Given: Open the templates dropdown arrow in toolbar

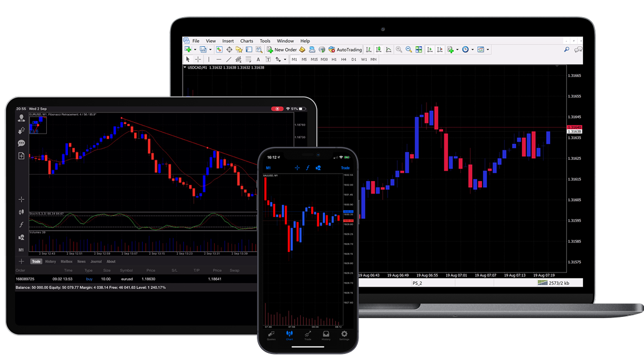Looking at the screenshot, I should (488, 50).
